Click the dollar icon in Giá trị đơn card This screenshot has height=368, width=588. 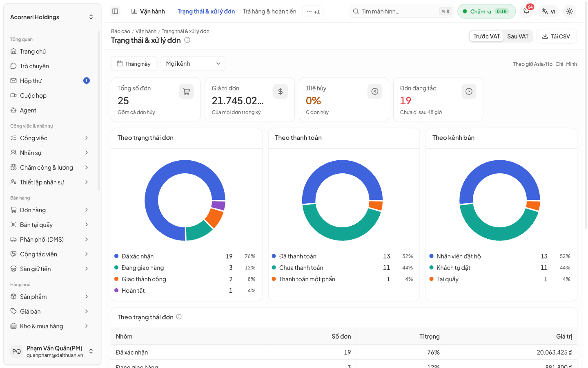pyautogui.click(x=281, y=92)
